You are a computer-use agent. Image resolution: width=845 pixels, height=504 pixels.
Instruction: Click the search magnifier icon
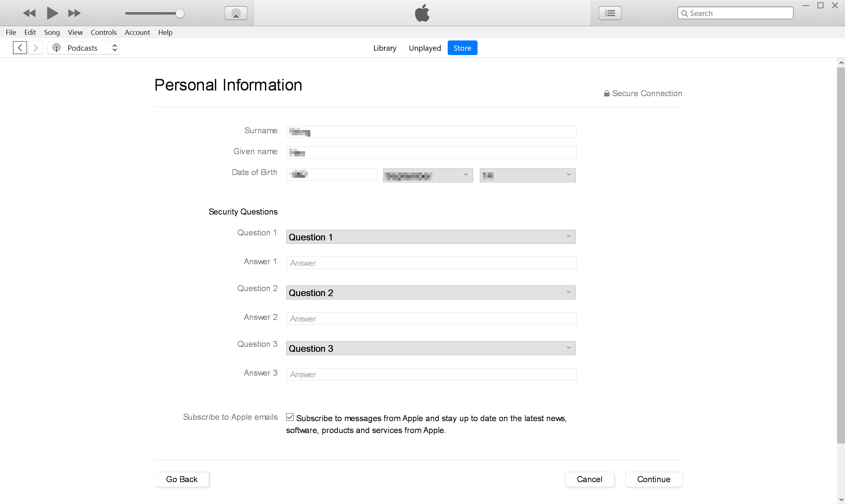684,13
